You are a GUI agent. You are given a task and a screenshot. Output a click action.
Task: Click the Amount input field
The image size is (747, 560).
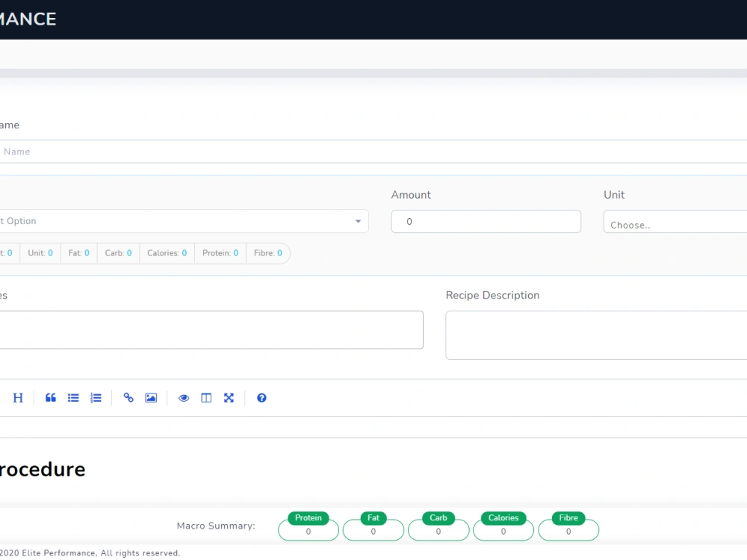click(x=486, y=222)
